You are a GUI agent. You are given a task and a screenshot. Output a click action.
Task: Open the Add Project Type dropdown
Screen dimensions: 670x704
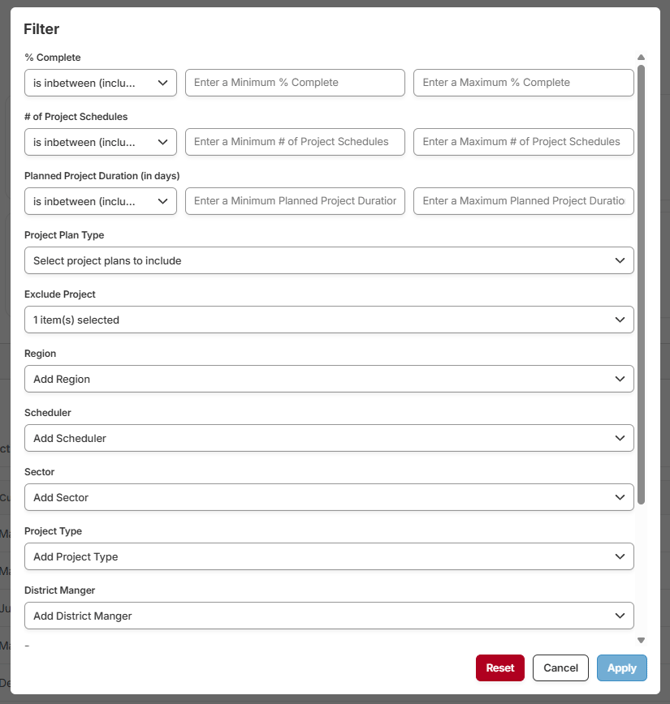point(328,557)
